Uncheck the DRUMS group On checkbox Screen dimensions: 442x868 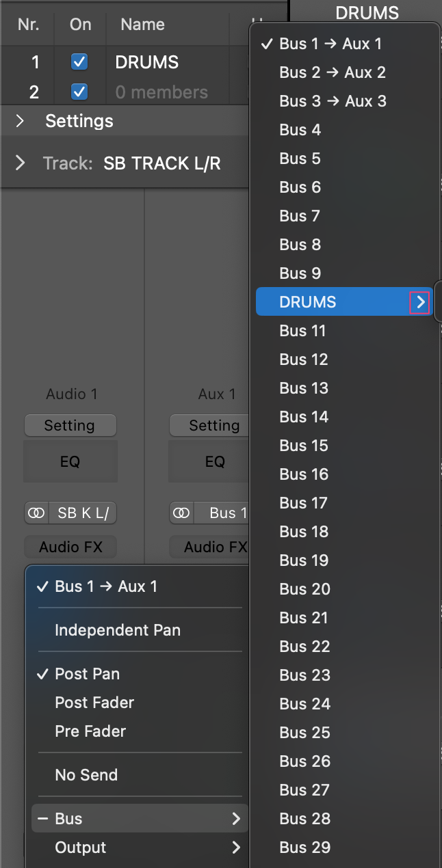[79, 62]
